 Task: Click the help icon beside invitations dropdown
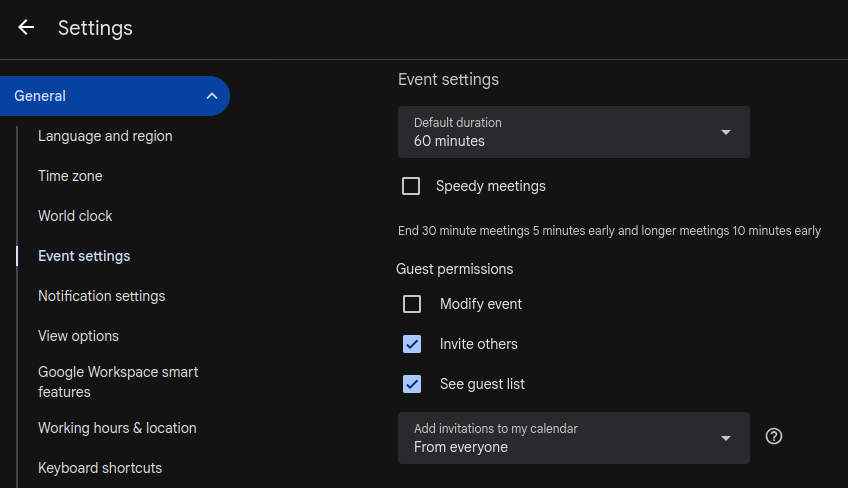(x=773, y=437)
